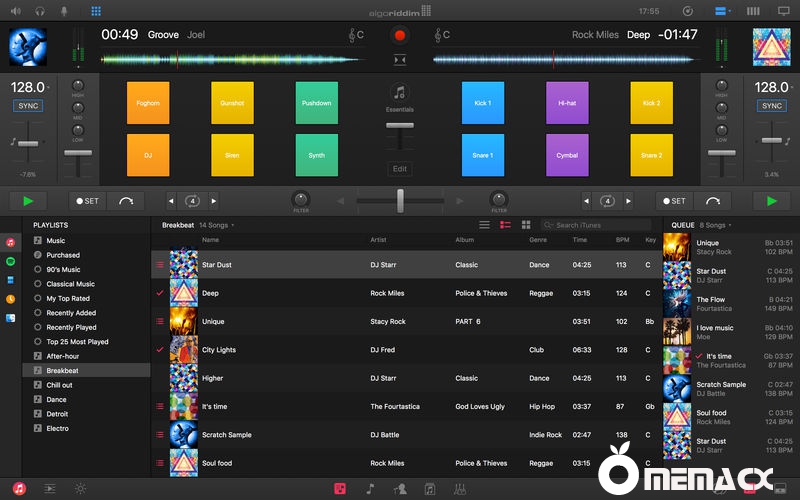Select the grid view icon for library
Screen dimensions: 800x500
pyautogui.click(x=526, y=225)
